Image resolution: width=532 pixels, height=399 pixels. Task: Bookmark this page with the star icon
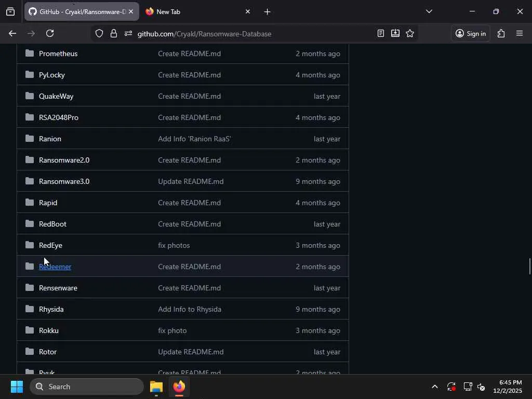[x=410, y=33]
